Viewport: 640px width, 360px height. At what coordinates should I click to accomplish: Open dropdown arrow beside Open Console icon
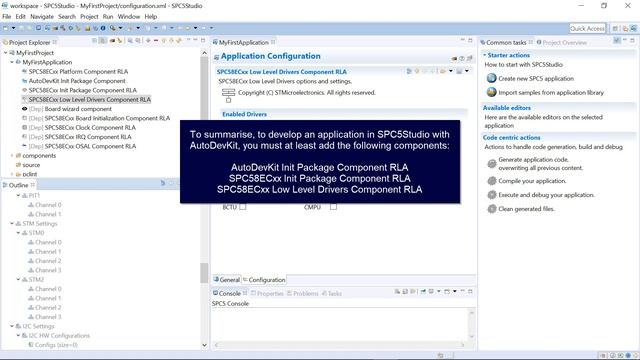[x=455, y=291]
